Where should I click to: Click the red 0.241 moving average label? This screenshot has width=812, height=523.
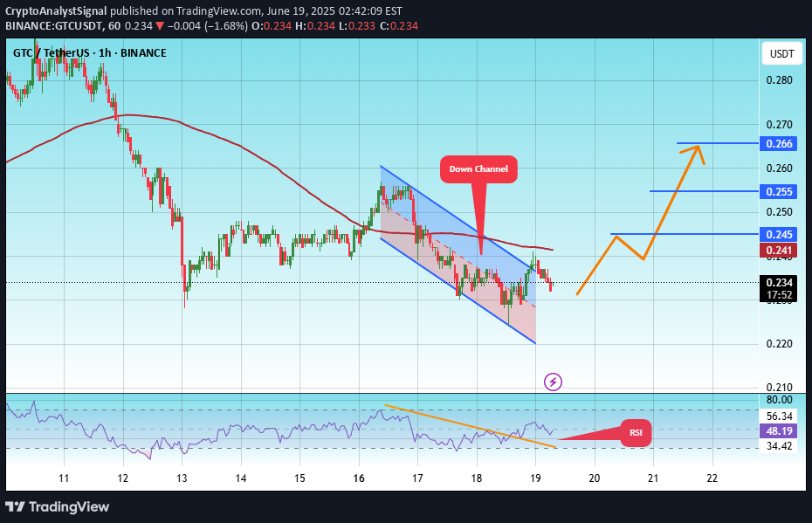pyautogui.click(x=780, y=251)
